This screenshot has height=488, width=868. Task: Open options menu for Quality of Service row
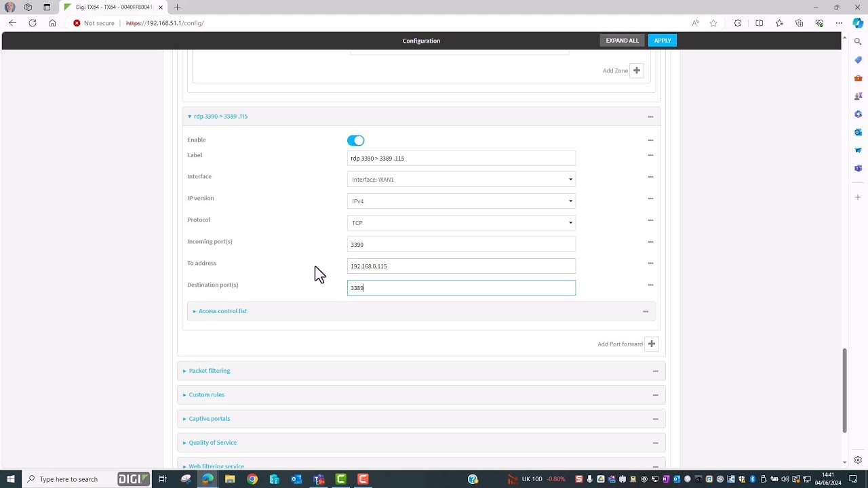656,443
